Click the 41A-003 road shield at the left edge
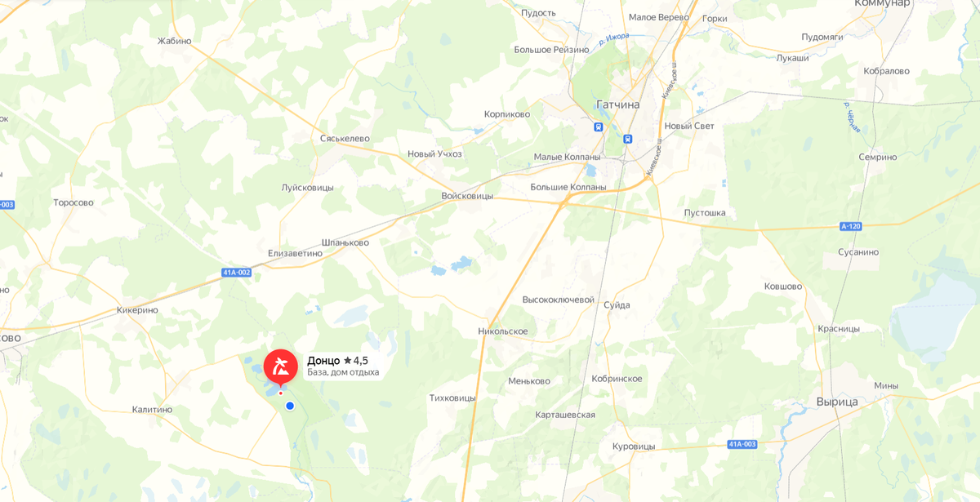 click(7, 204)
